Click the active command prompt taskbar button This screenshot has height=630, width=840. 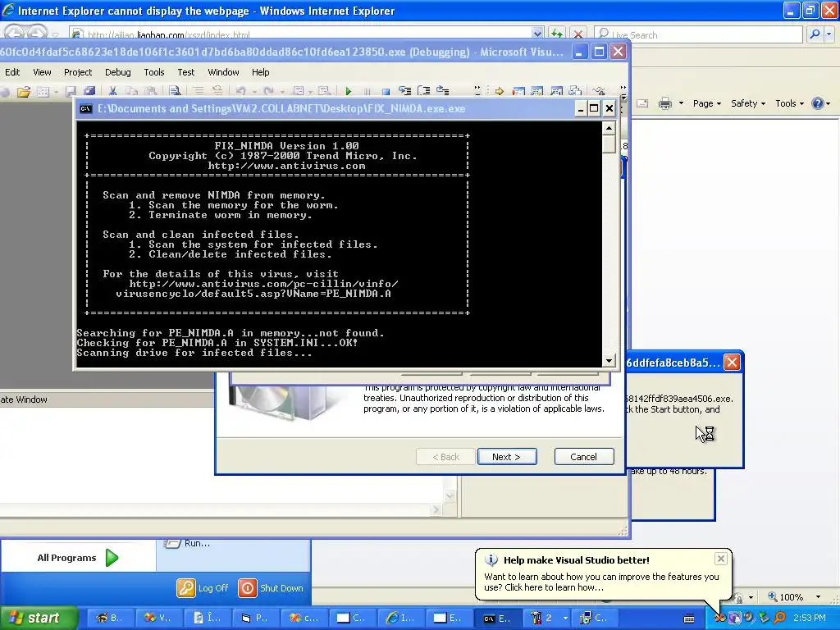click(498, 619)
